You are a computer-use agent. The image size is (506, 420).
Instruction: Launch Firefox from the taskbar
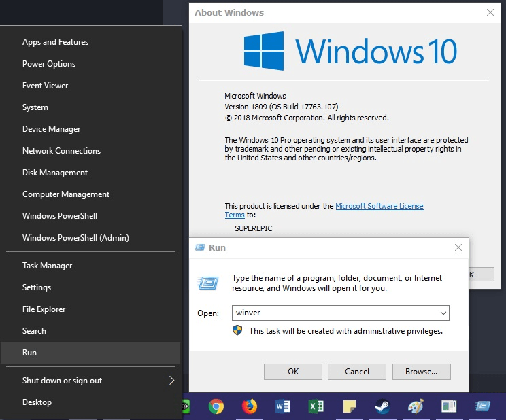click(x=250, y=406)
